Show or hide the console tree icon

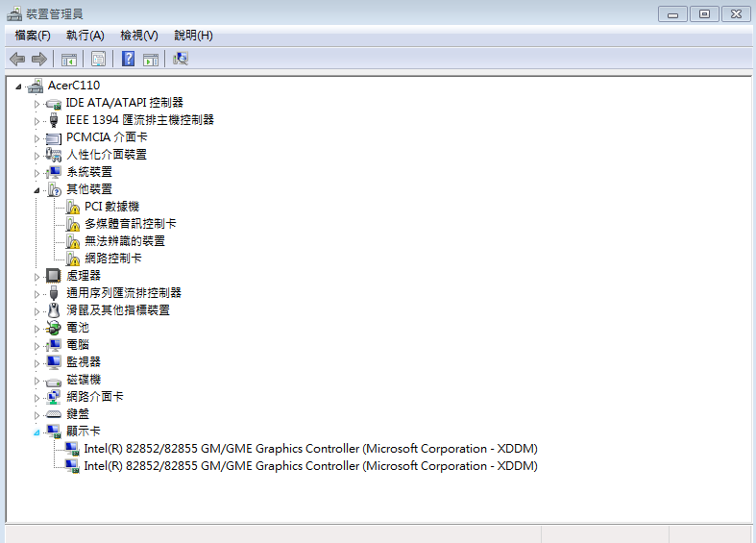[x=69, y=60]
